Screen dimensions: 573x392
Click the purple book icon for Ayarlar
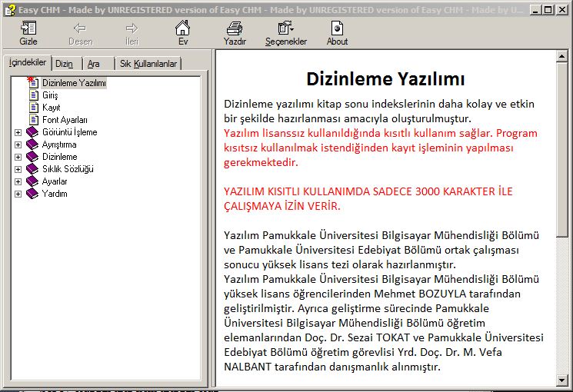(32, 181)
